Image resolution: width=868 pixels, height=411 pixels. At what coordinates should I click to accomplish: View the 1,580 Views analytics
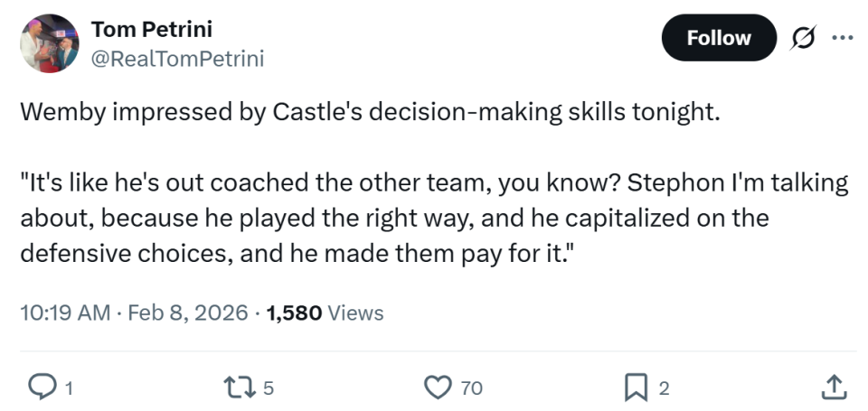[x=325, y=313]
